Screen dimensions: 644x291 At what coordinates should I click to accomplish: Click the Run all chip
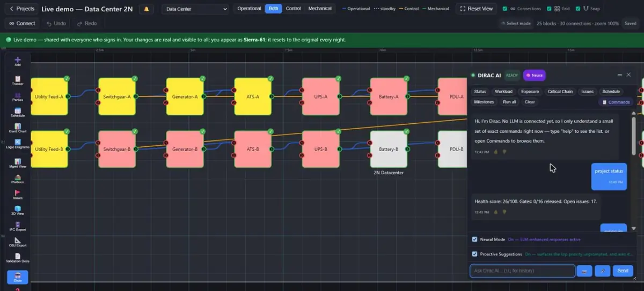click(x=510, y=102)
